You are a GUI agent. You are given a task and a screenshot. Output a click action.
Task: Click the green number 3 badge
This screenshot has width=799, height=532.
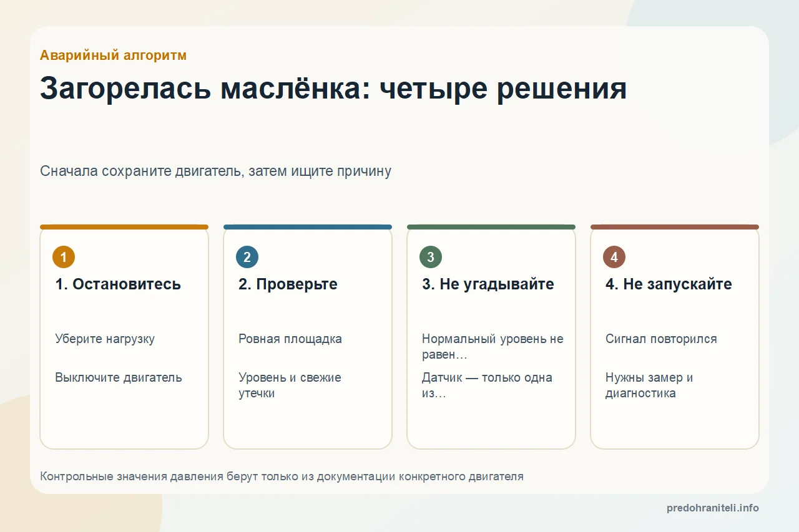(431, 257)
